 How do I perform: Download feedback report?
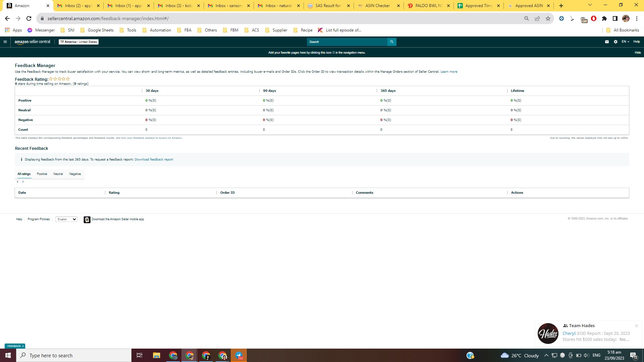point(154,160)
